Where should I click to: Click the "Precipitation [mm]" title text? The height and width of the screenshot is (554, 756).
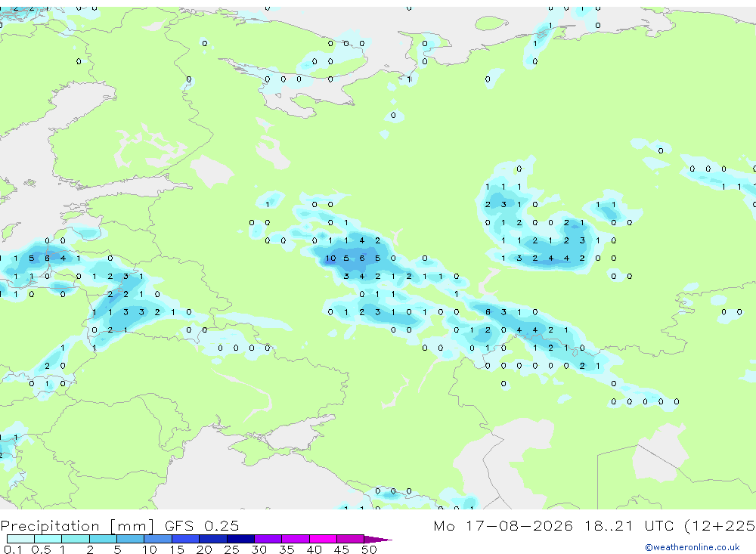77,526
